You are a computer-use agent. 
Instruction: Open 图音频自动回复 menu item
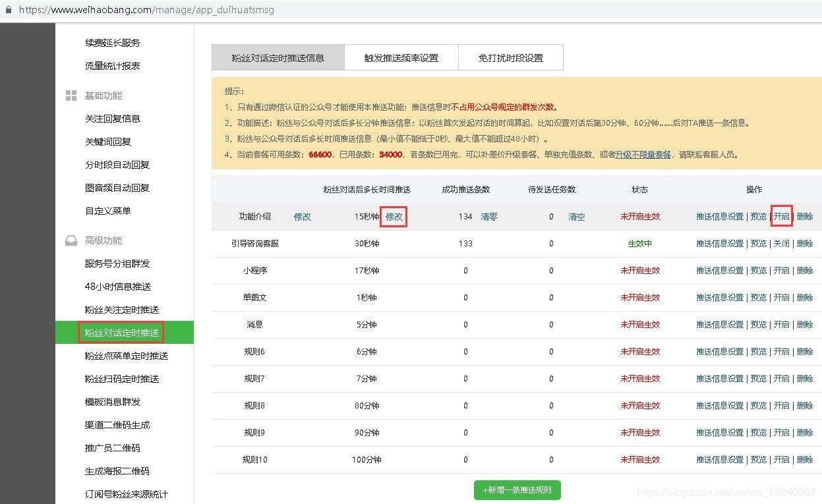click(117, 188)
